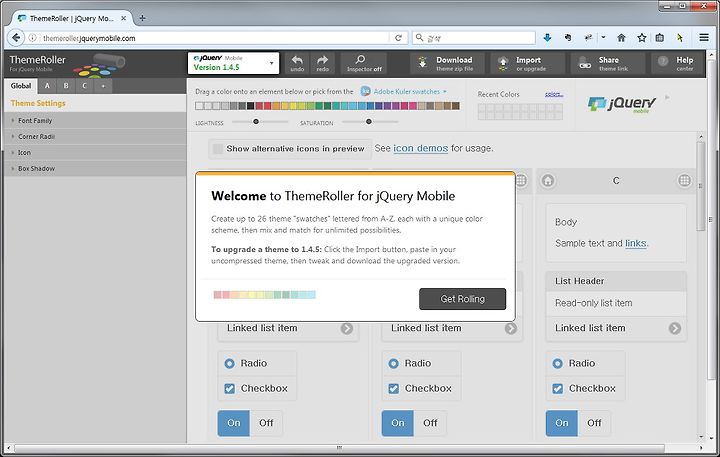Screen dimensions: 720x457
Task: Expand the Box Shadow settings
Action: (x=95, y=169)
